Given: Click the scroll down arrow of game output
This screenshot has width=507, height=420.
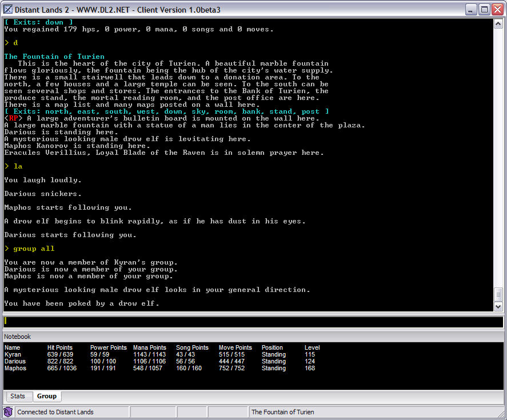Looking at the screenshot, I should point(497,306).
